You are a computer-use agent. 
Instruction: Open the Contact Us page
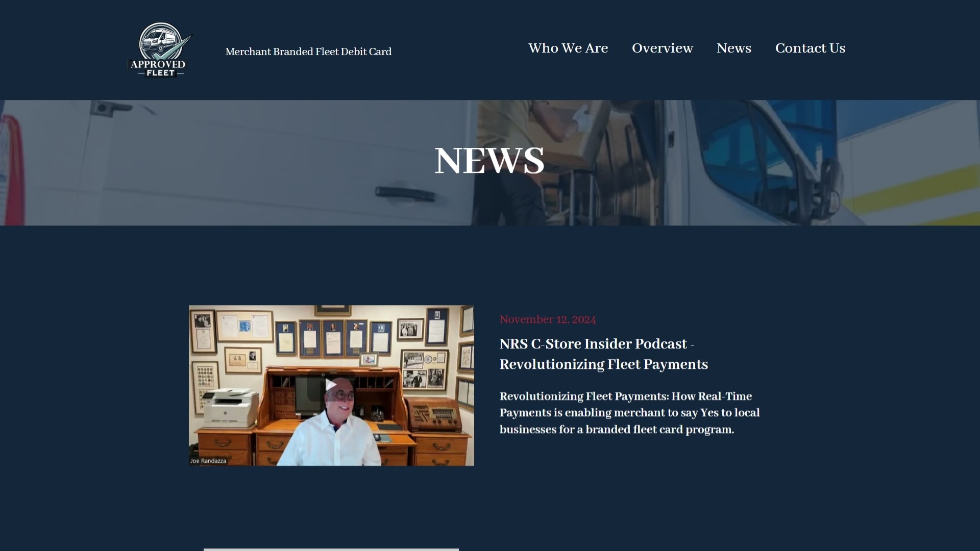coord(810,48)
